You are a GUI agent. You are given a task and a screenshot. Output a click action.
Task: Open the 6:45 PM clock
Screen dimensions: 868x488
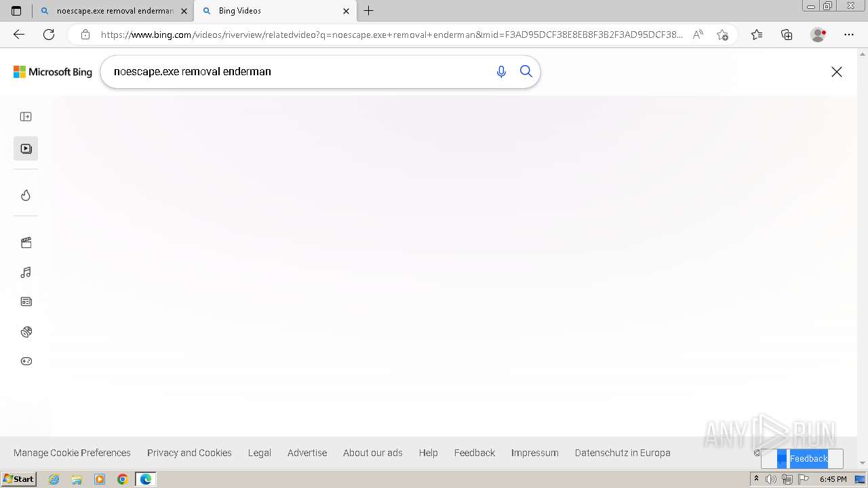[833, 479]
